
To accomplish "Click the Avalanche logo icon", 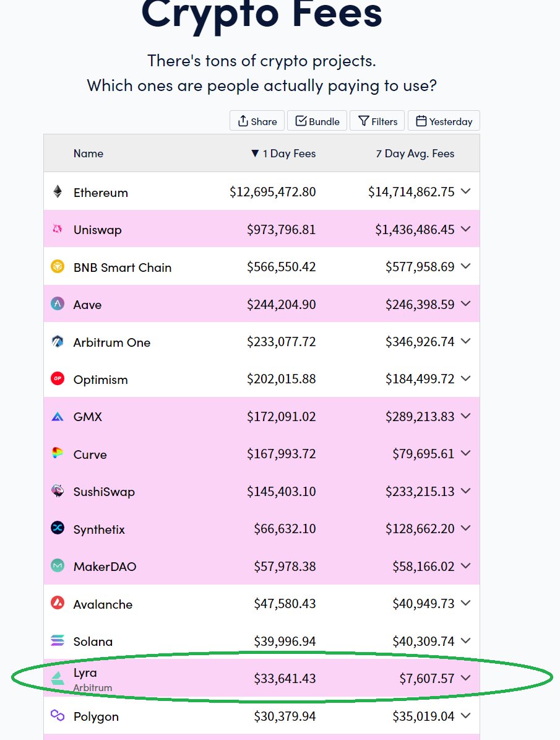I will (58, 603).
